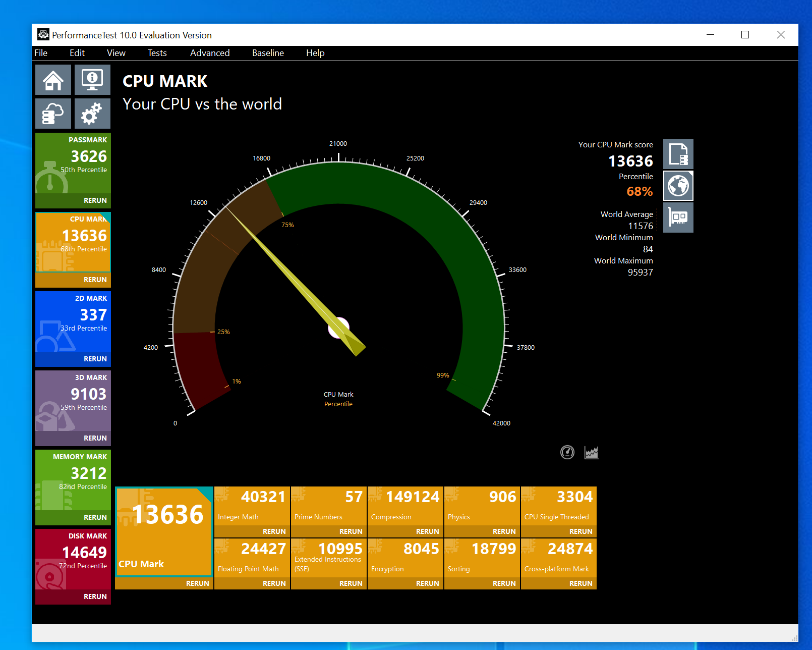Select the sidebar CPU MARK 68th Percentile tile
This screenshot has width=812, height=650.
point(73,242)
